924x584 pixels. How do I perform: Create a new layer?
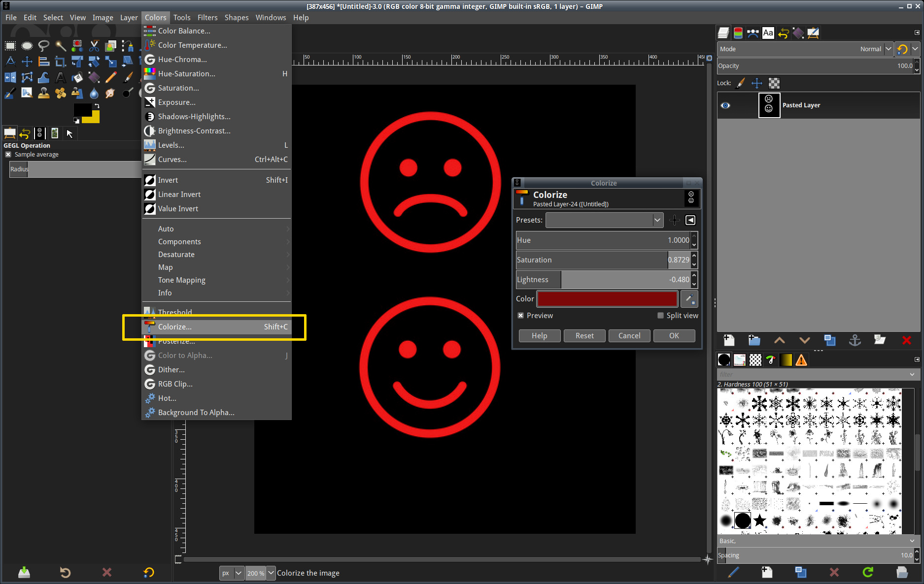729,340
